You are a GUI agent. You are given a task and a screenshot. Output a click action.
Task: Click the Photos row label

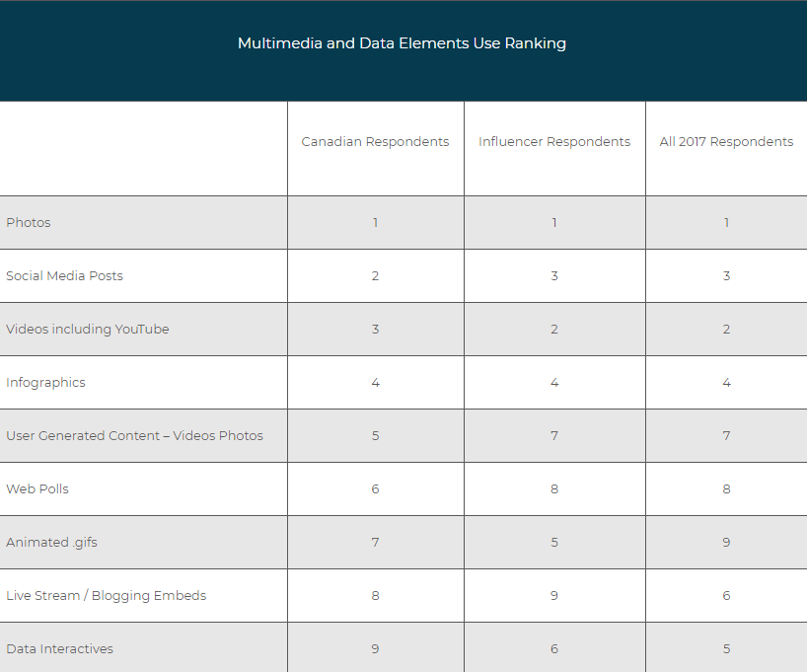pyautogui.click(x=29, y=222)
